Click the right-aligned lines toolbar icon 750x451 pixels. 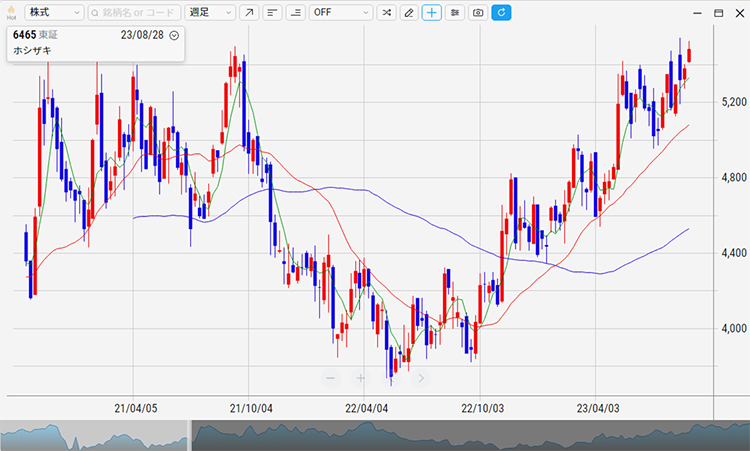click(x=295, y=13)
